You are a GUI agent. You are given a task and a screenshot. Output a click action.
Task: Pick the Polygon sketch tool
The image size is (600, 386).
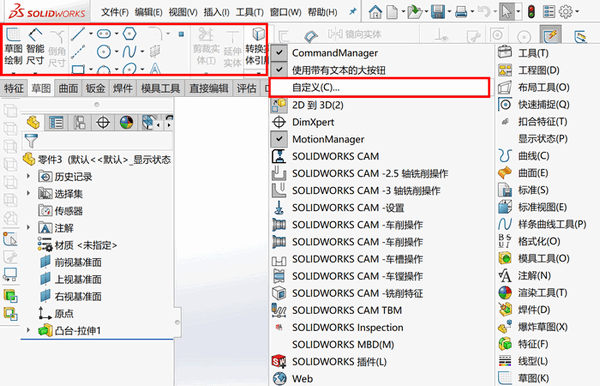130,34
